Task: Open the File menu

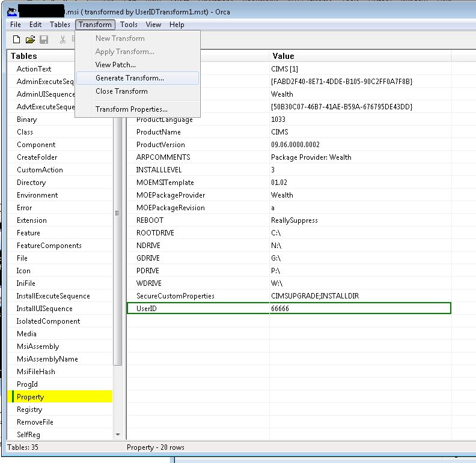Action: (16, 25)
